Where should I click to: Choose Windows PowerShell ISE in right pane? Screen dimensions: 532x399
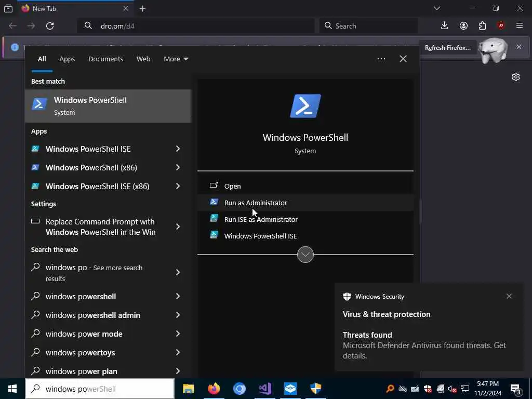[305, 236]
